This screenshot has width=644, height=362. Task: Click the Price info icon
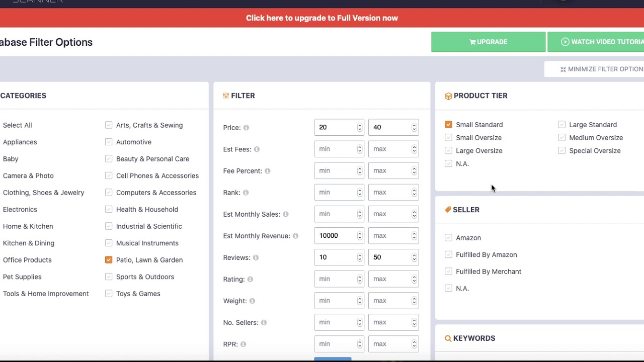[246, 128]
